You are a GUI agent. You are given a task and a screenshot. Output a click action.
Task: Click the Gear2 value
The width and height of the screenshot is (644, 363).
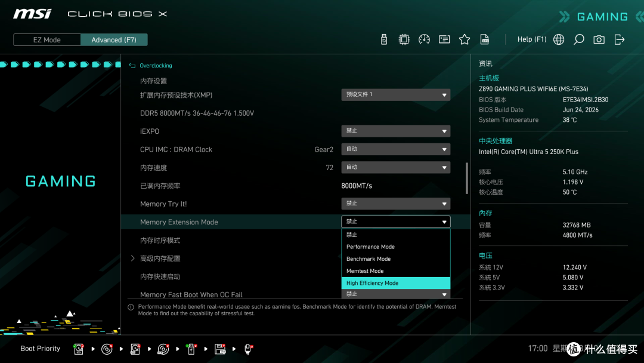324,149
